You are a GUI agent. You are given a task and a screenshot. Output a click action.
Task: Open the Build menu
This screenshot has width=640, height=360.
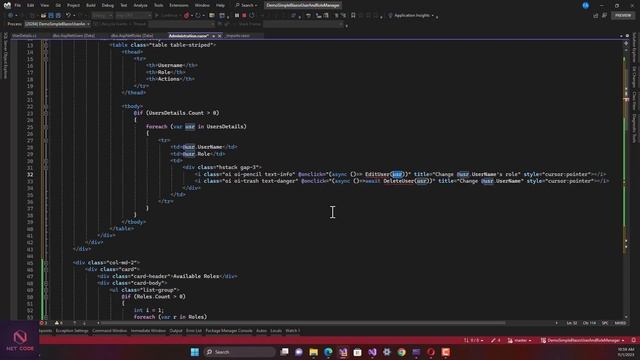[x=91, y=5]
